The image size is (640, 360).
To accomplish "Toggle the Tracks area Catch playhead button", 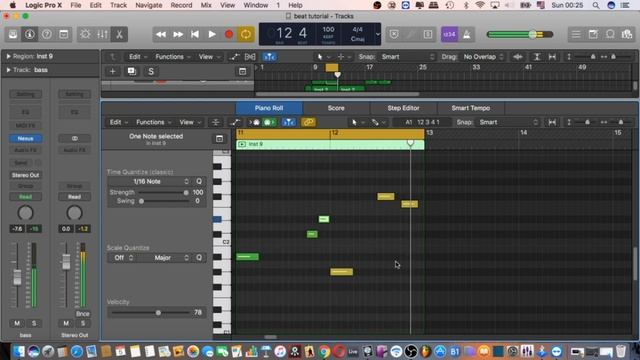I will pos(269,57).
